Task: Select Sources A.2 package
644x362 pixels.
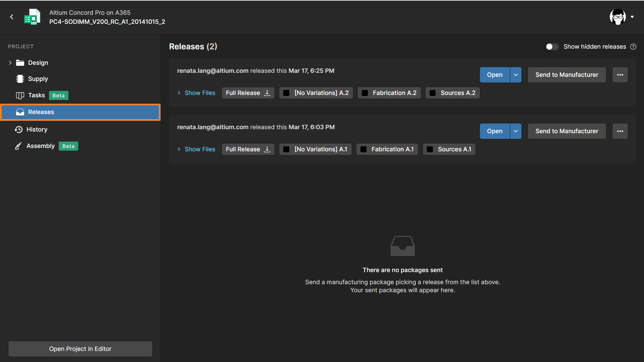Action: (453, 93)
